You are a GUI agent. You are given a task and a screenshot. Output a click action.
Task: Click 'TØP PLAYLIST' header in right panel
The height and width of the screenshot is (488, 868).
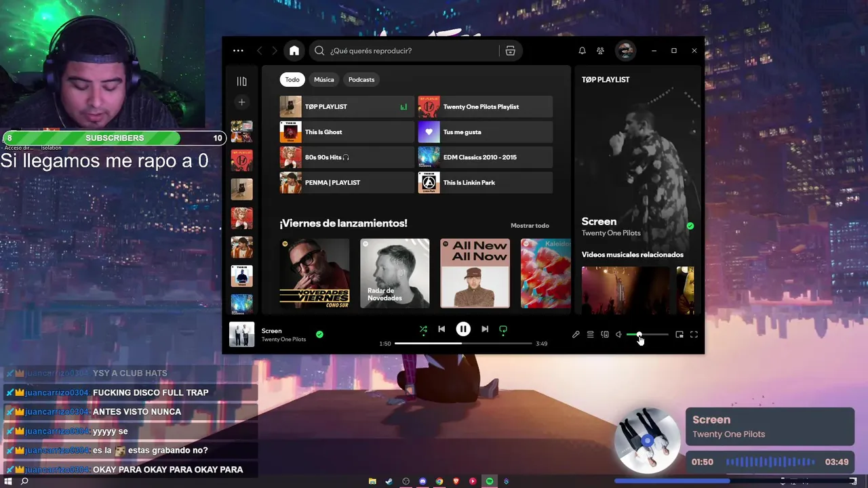pos(606,79)
